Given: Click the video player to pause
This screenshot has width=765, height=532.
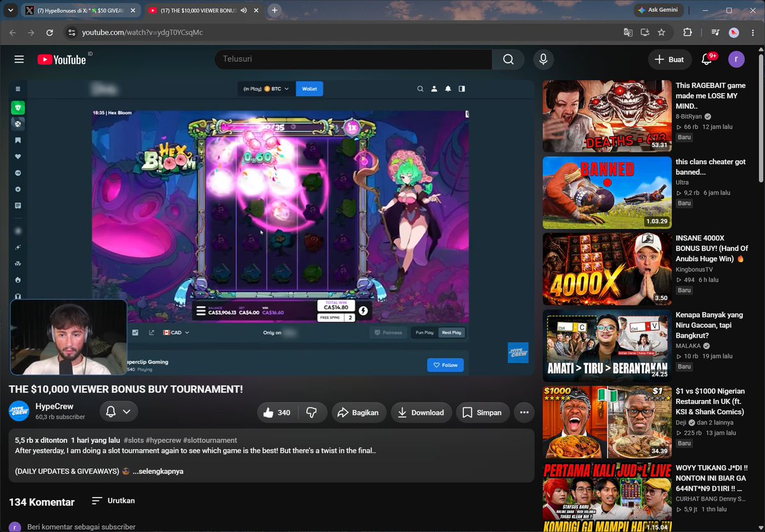Looking at the screenshot, I should [272, 228].
